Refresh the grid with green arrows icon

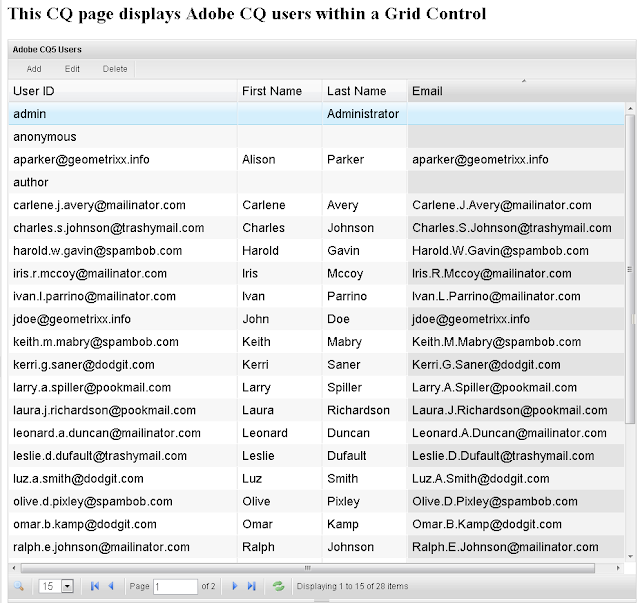tap(278, 586)
